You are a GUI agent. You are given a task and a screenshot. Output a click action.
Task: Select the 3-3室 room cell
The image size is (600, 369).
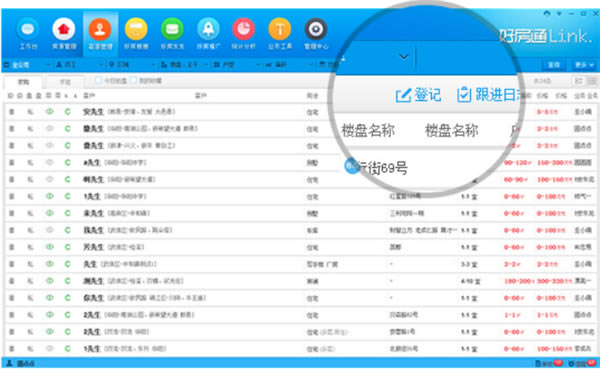click(x=469, y=264)
